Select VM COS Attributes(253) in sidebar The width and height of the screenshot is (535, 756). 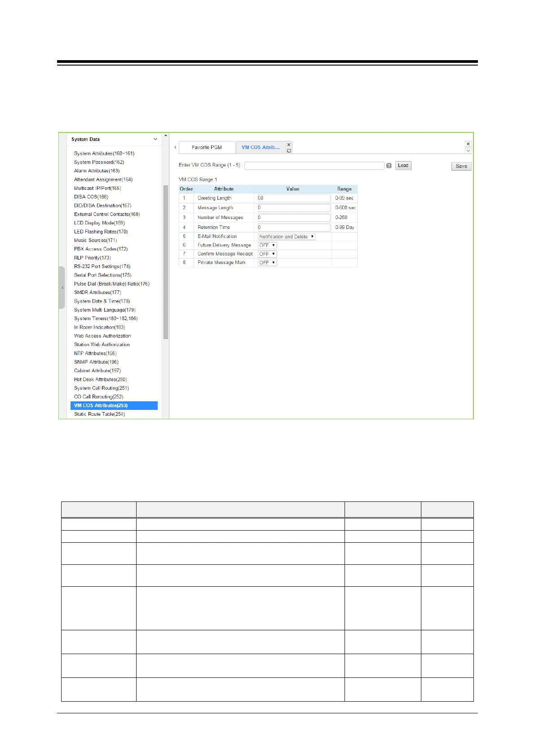click(x=114, y=405)
